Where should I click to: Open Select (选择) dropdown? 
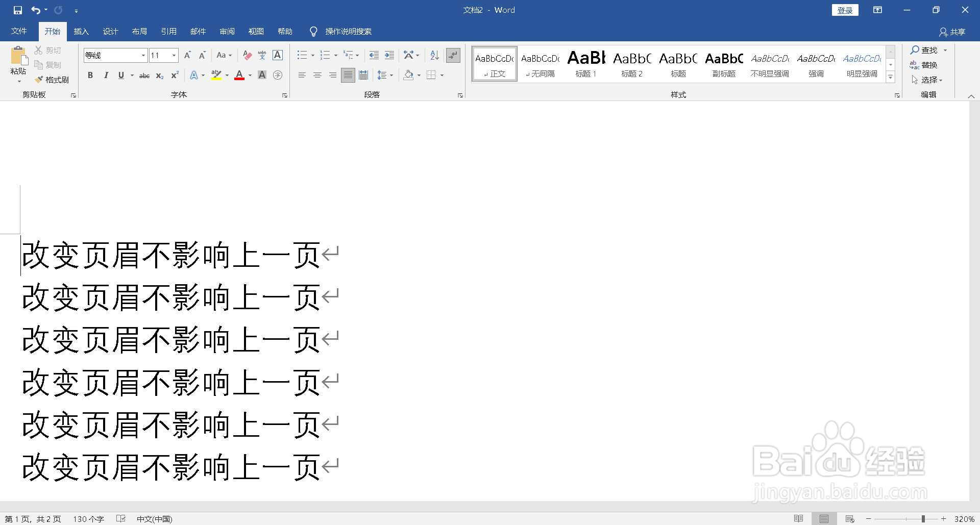point(927,80)
